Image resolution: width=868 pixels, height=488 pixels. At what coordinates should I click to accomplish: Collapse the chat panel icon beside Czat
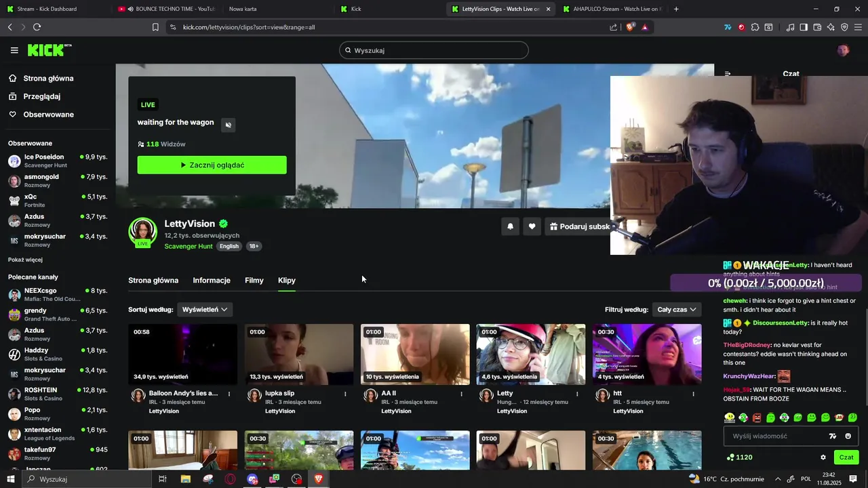click(x=728, y=73)
